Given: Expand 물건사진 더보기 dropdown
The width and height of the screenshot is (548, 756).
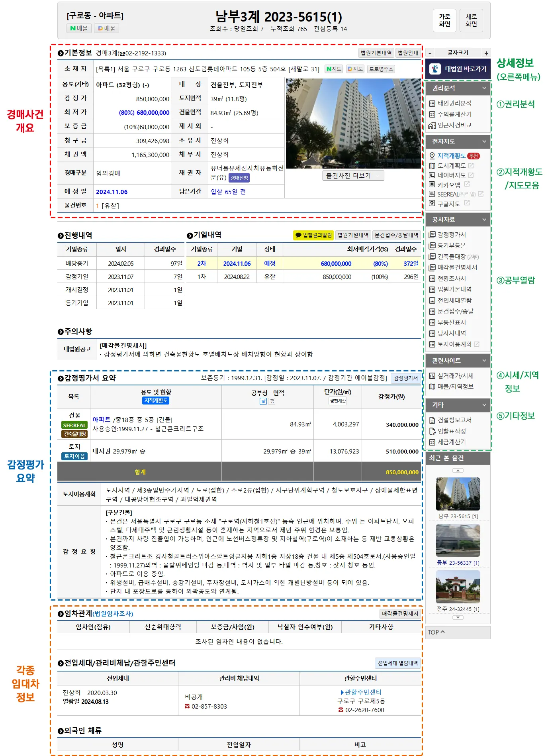Looking at the screenshot, I should point(353,176).
